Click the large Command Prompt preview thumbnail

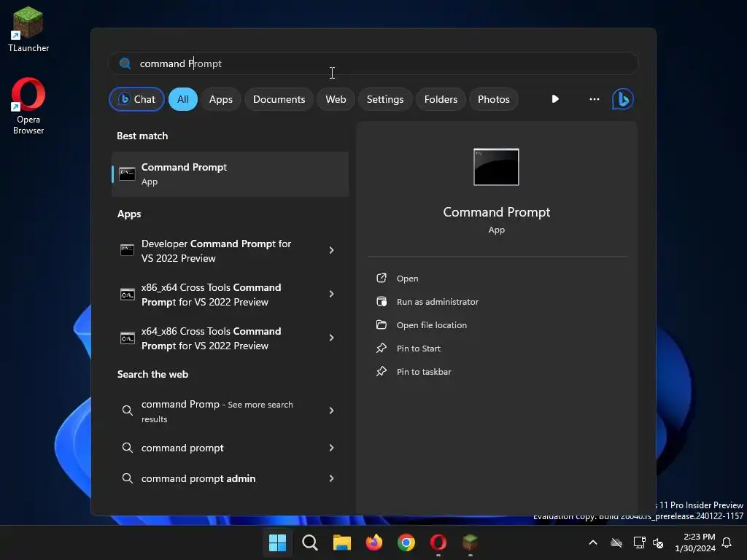[x=496, y=167]
